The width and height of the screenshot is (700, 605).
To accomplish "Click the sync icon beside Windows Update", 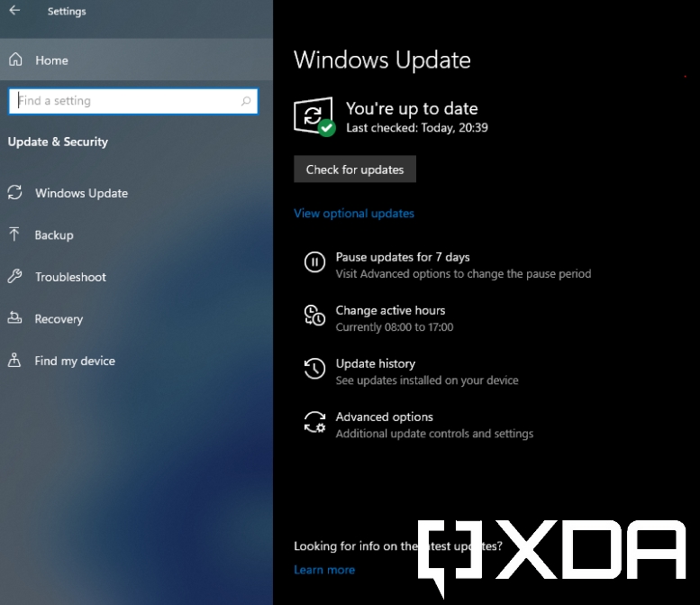I will point(14,193).
